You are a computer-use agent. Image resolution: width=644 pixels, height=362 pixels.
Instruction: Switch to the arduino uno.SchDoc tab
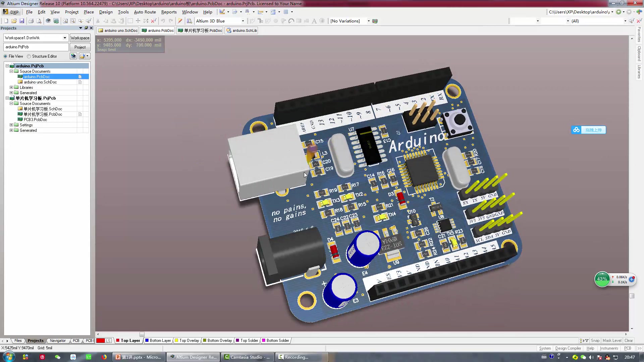(118, 31)
